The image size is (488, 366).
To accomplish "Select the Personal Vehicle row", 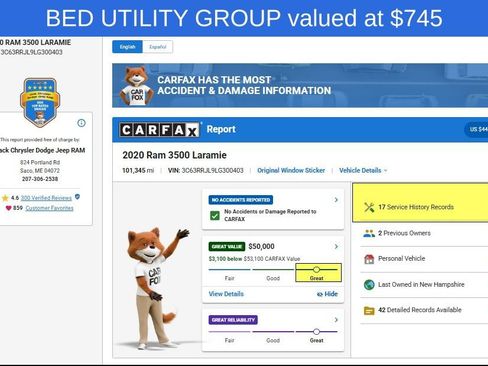I will coord(424,259).
